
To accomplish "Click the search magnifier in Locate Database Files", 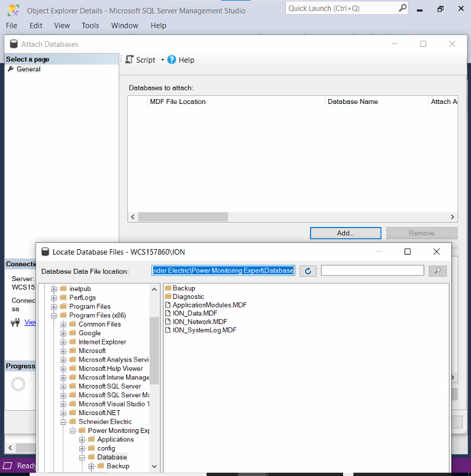I will (438, 271).
